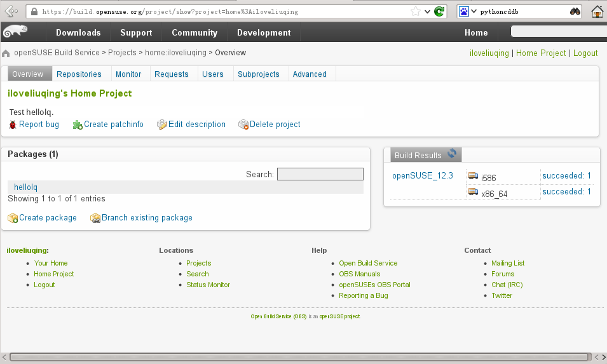Open the Development menu

point(264,32)
